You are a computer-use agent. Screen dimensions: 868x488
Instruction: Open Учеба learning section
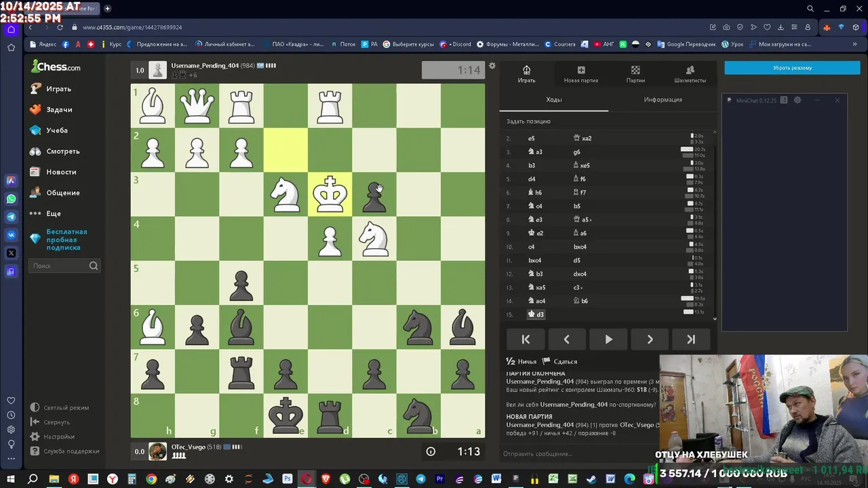50,130
